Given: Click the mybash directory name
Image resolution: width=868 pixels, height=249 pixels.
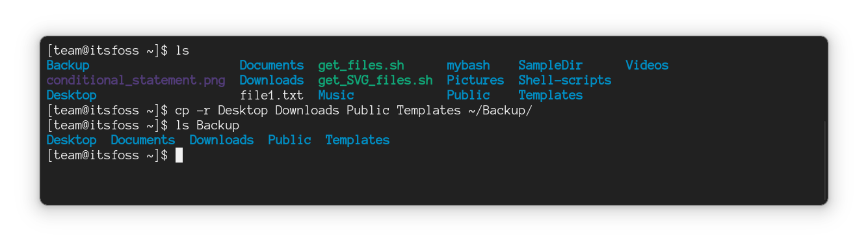Looking at the screenshot, I should (468, 66).
